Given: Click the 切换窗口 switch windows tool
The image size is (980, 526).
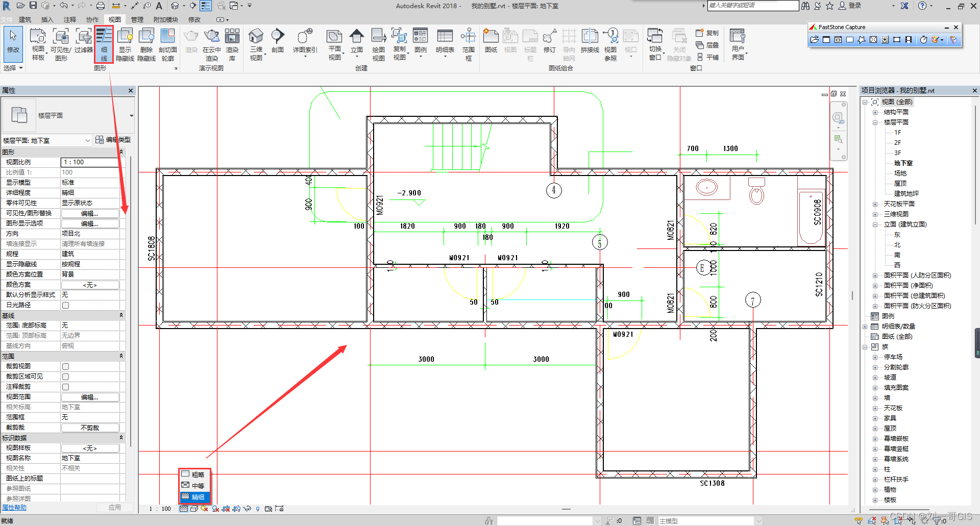Looking at the screenshot, I should click(x=655, y=44).
